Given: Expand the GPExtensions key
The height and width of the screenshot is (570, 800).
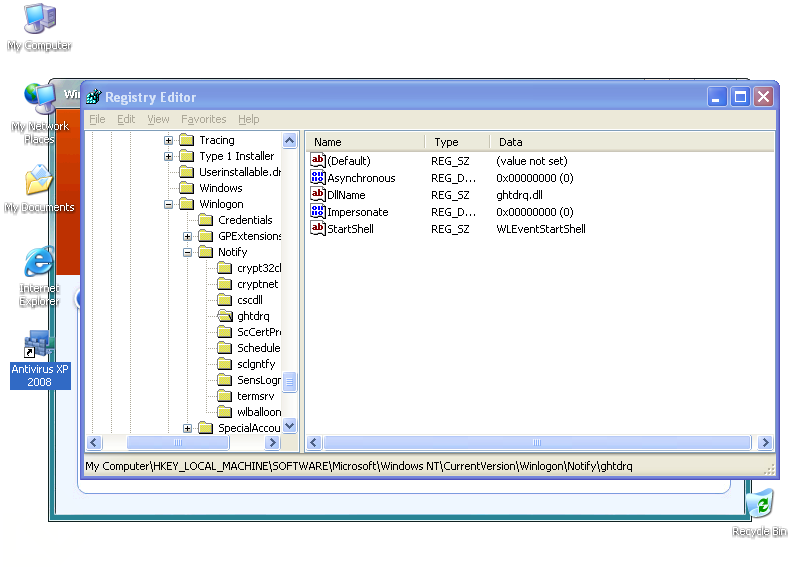Looking at the screenshot, I should tap(187, 236).
